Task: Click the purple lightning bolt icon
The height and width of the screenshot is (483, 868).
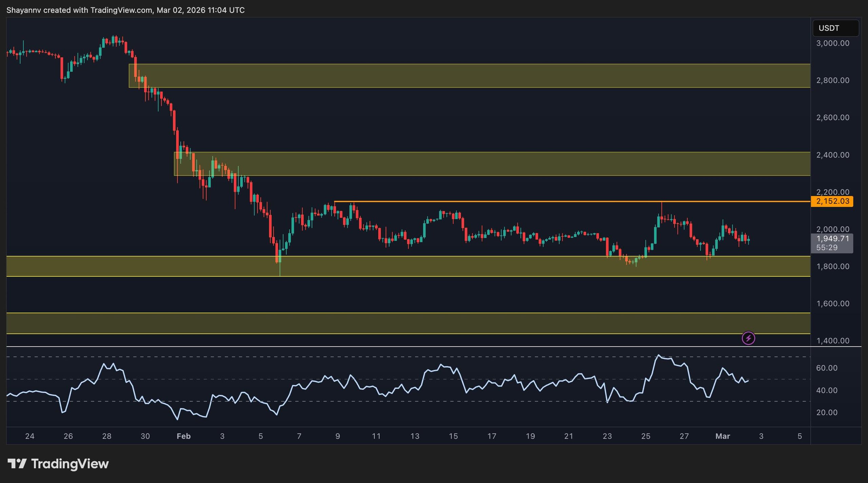Action: 748,338
